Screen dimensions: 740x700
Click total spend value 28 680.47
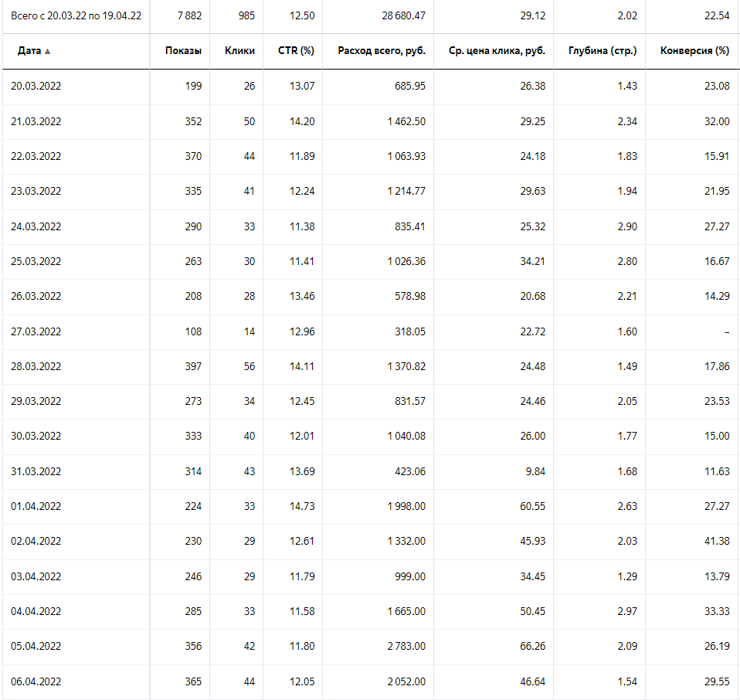[398, 15]
